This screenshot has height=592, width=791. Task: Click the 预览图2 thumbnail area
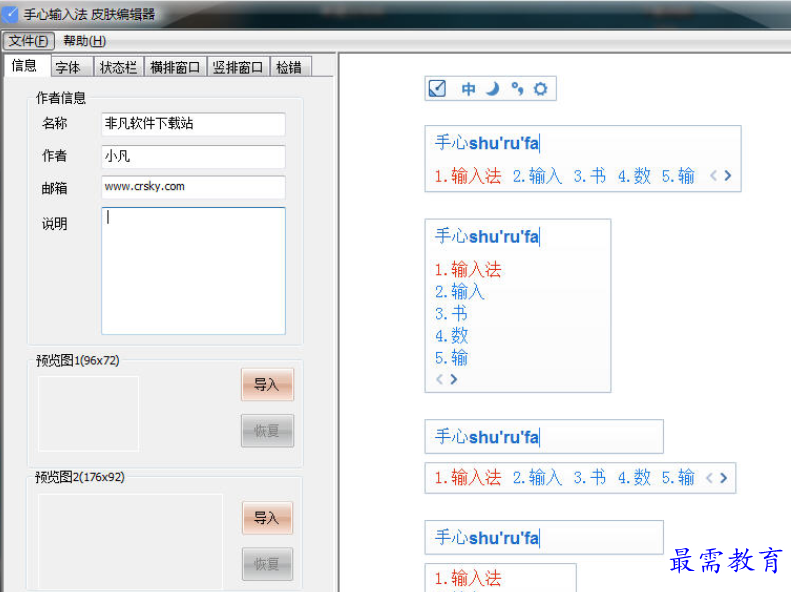point(130,541)
